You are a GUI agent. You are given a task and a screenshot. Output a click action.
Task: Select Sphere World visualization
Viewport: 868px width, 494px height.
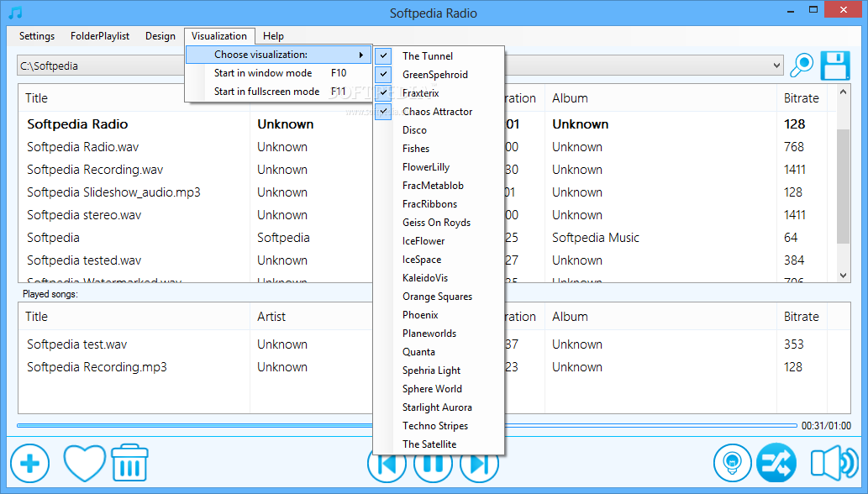point(439,389)
